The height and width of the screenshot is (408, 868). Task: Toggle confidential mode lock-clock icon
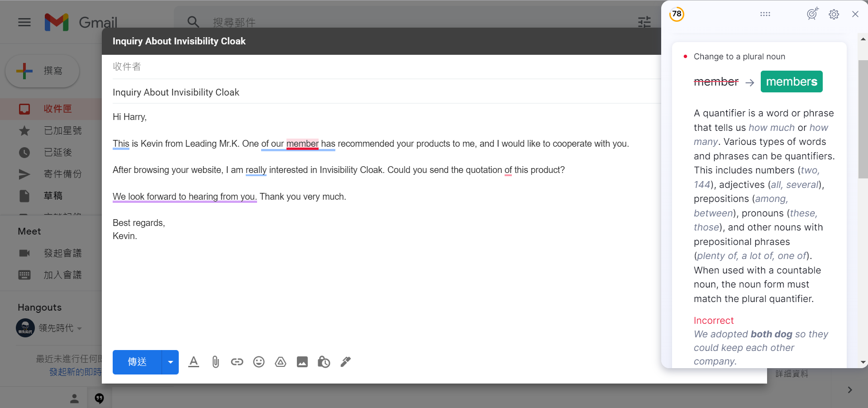(x=324, y=362)
